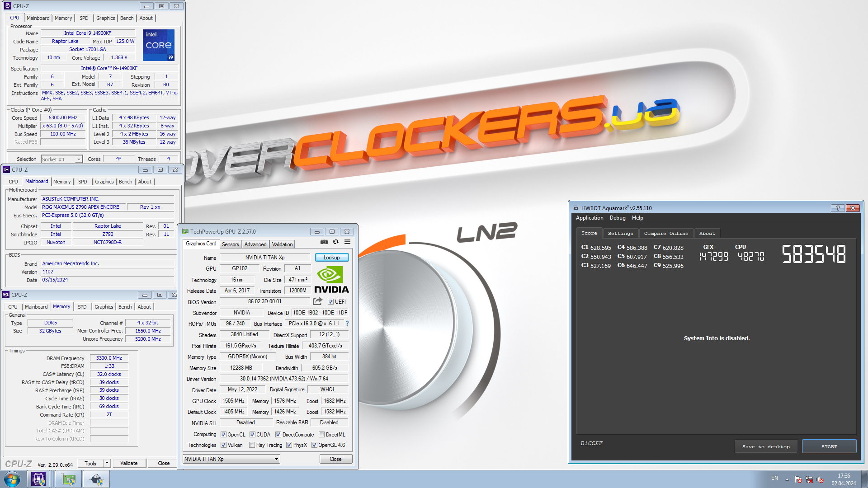The width and height of the screenshot is (868, 488).
Task: Click the BIOS export share icon
Action: click(317, 301)
